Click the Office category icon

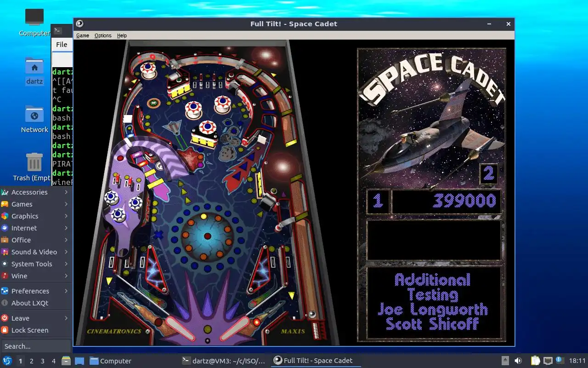pos(5,240)
